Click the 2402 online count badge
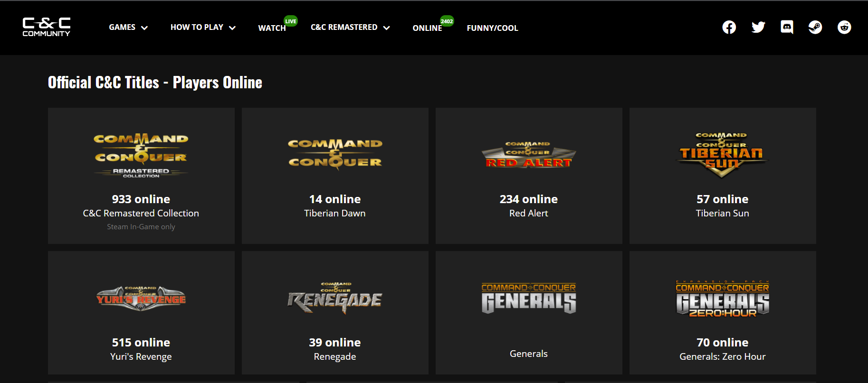 coord(447,21)
